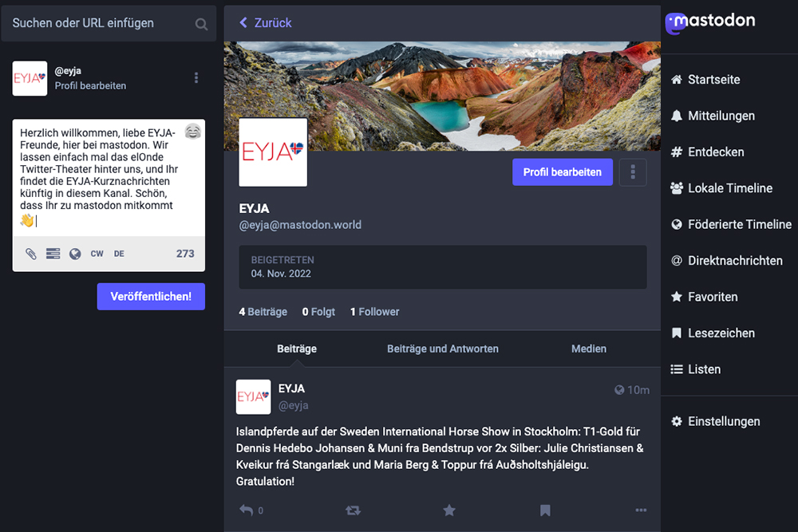Toggle the CW content warning

click(97, 254)
